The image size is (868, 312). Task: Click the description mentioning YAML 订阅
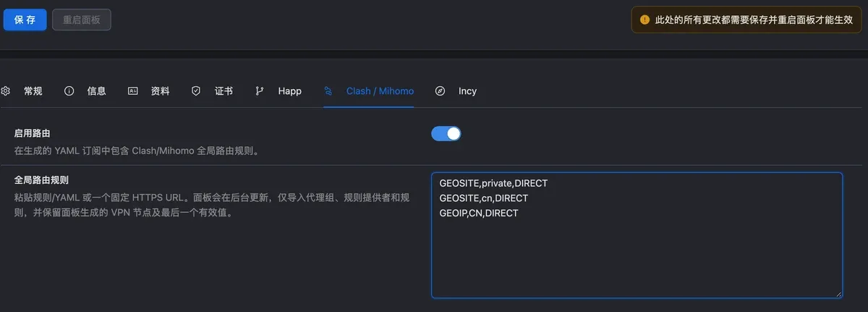[x=137, y=151]
